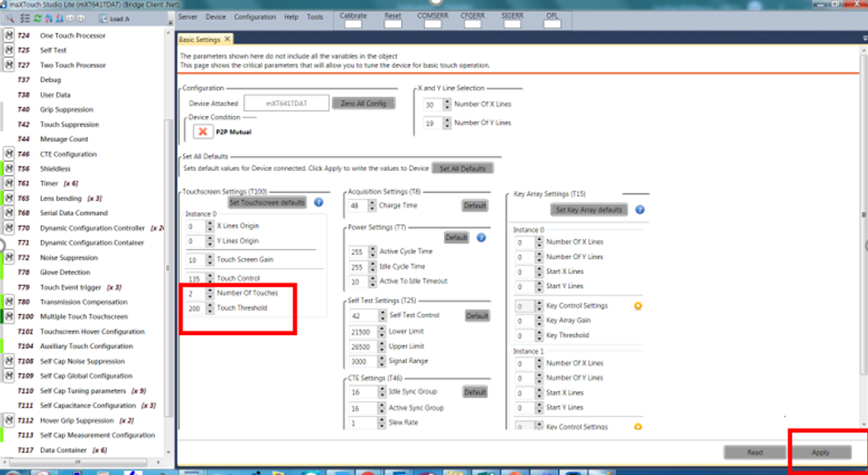Screen dimensions: 868x475
Task: Click the help icon beside Power Settings Default
Action: coord(482,237)
